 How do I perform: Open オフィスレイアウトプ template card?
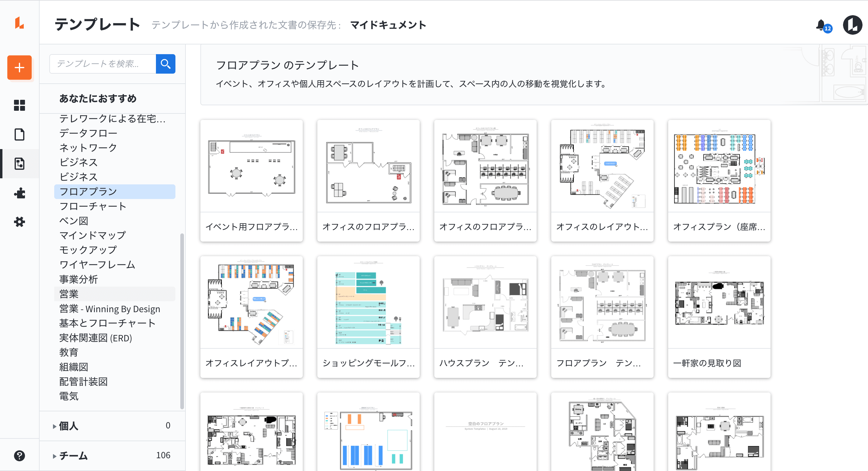tap(251, 317)
